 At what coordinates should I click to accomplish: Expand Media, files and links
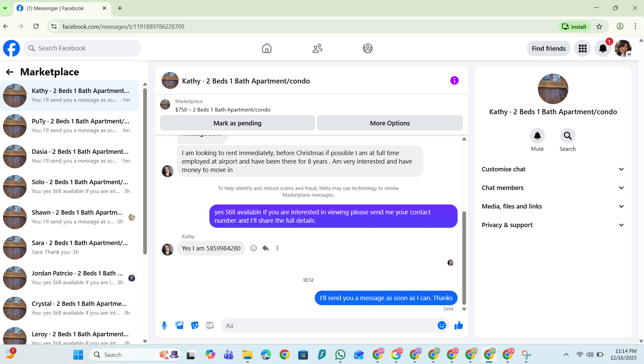553,207
